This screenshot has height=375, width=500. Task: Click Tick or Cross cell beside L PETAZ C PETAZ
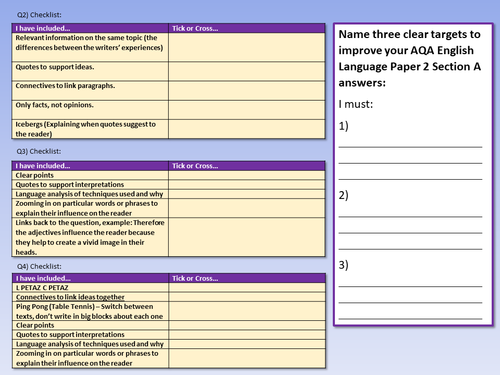pyautogui.click(x=247, y=288)
